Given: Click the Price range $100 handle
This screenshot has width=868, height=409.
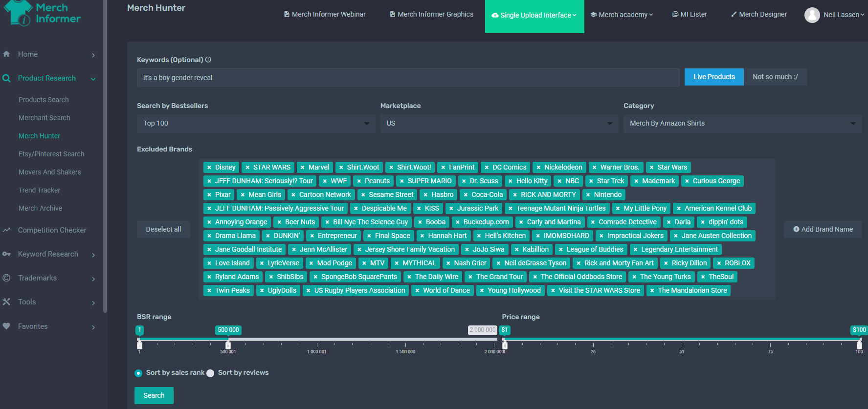Looking at the screenshot, I should 859,344.
